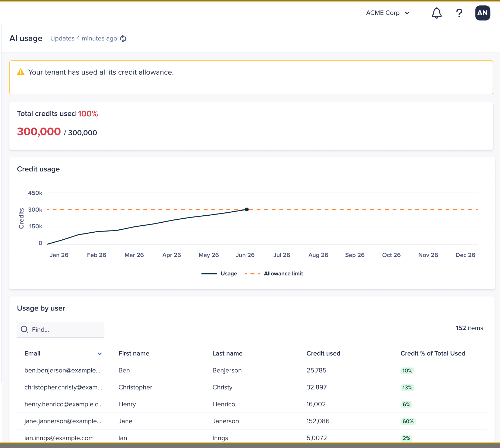Click the 32,897 credit used value
Viewport: 500px width, 448px height.
[x=316, y=387]
